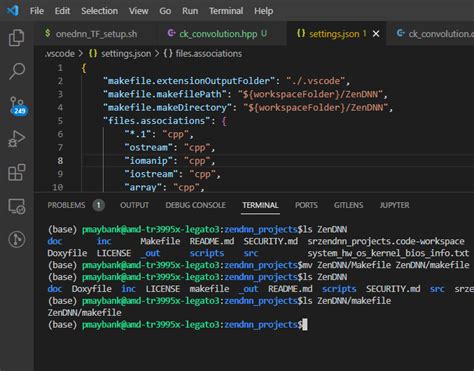Click "makefile.makefilePath" key in editor
The image size is (474, 371).
pyautogui.click(x=165, y=94)
